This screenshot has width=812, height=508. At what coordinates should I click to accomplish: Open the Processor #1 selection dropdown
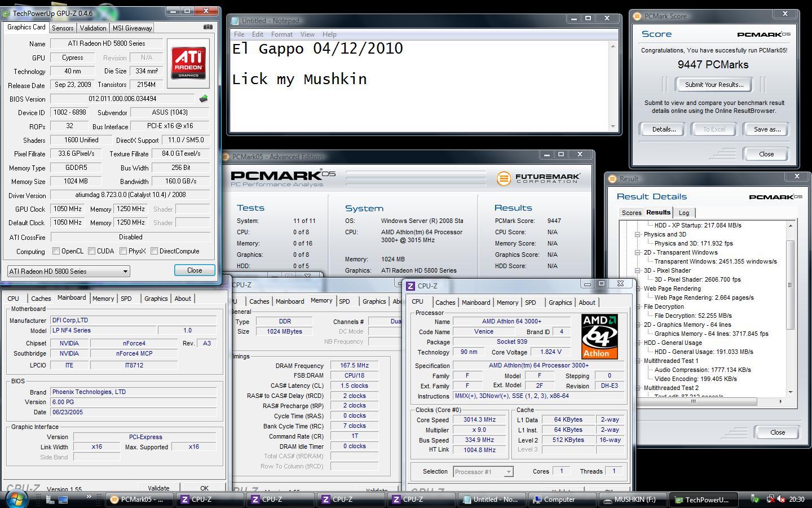pyautogui.click(x=483, y=471)
